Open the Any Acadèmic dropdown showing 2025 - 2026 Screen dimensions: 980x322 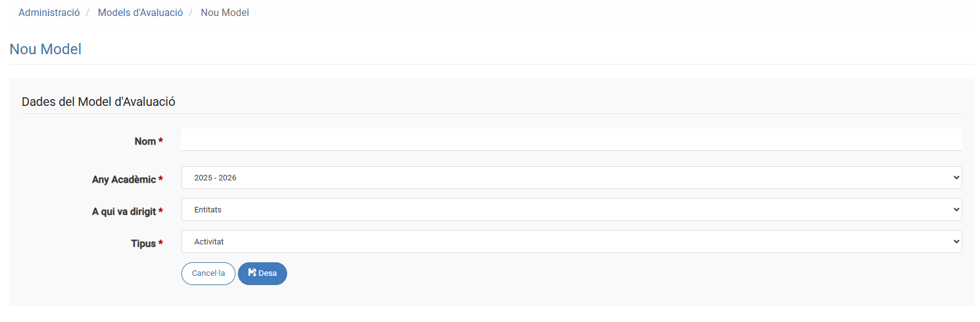tap(571, 178)
